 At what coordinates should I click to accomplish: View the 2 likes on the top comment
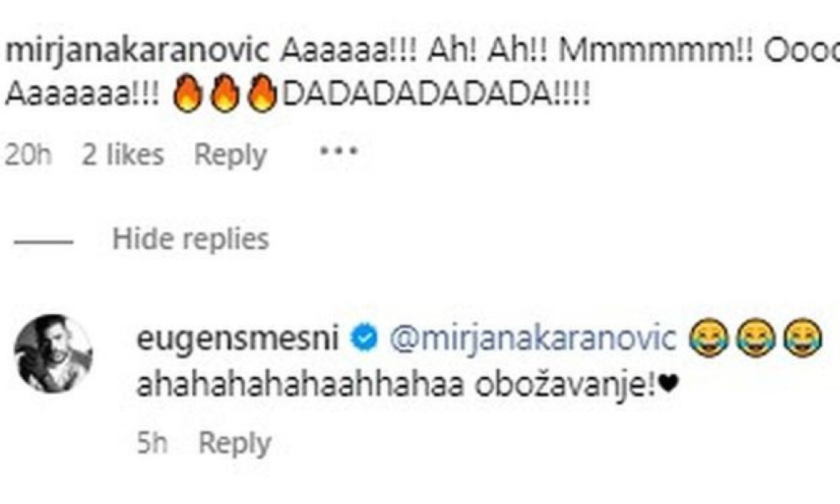pos(123,155)
